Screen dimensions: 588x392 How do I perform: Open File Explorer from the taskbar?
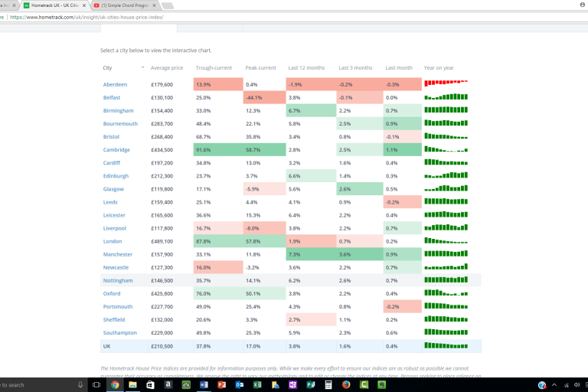[x=132, y=385]
